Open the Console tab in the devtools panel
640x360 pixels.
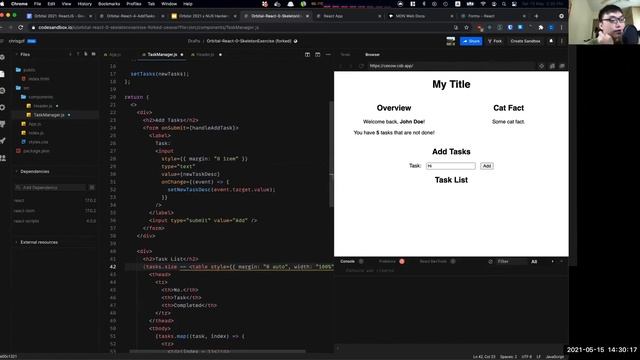click(x=347, y=262)
